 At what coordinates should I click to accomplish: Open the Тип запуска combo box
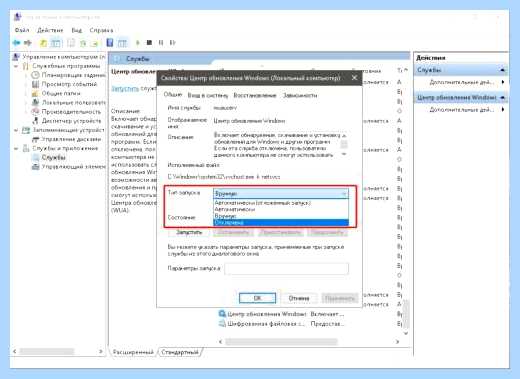click(x=281, y=193)
